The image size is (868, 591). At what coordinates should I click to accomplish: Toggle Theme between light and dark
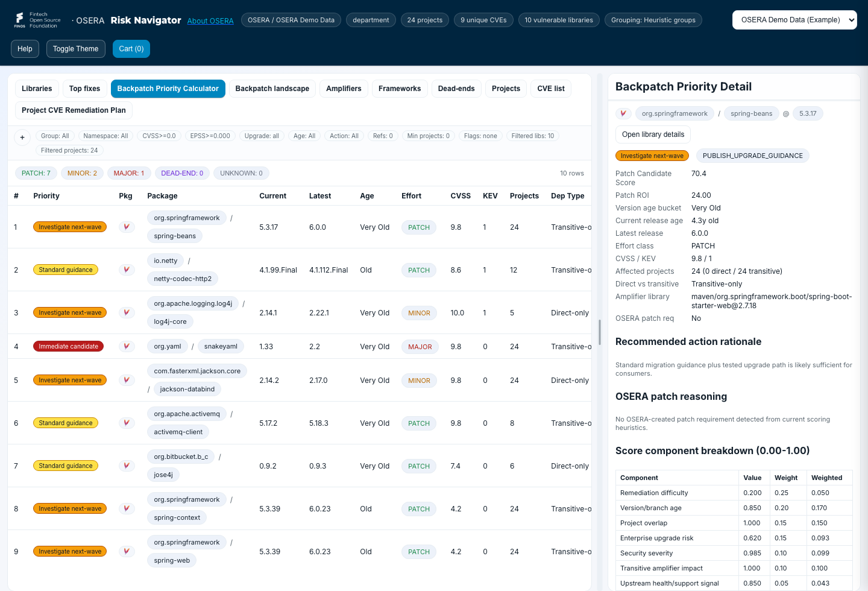[x=76, y=49]
